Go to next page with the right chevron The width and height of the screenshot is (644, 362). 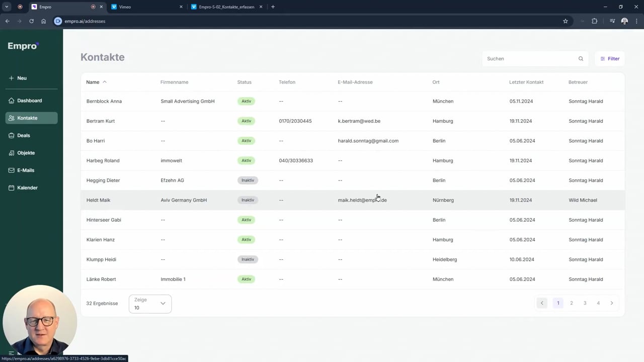pyautogui.click(x=611, y=303)
